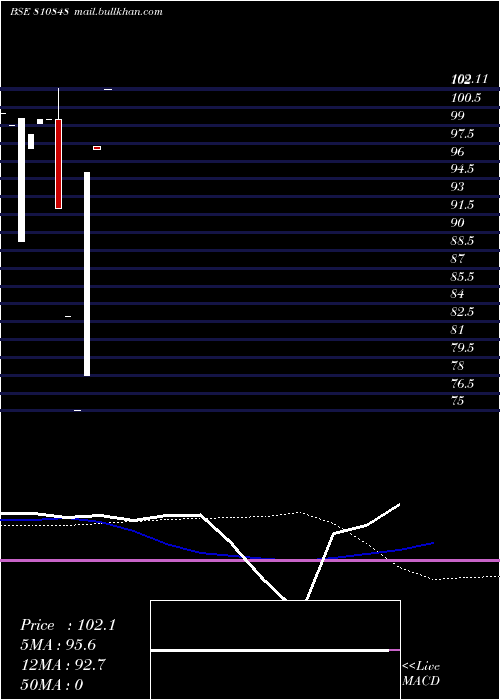The image size is (500, 700).
Task: Click the 87 price axis label
Action: point(458,258)
